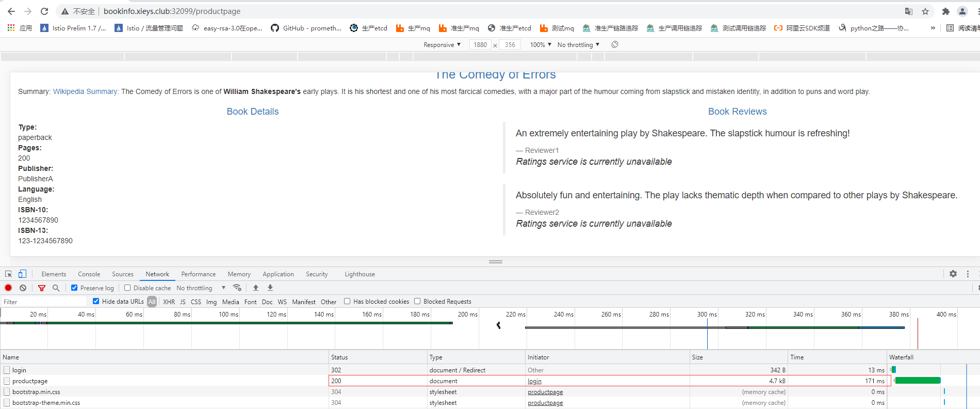Click the import HAR file upload arrow
This screenshot has height=409, width=980.
coord(256,288)
